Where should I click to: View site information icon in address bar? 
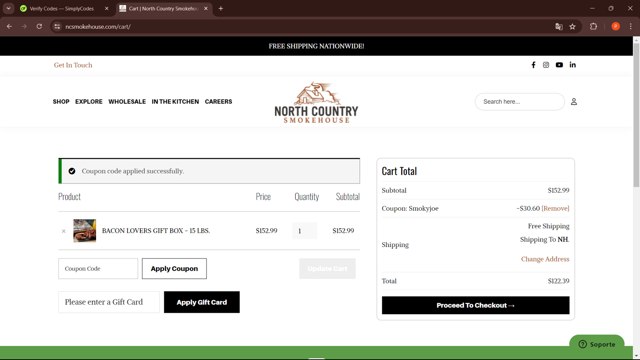pos(57,27)
